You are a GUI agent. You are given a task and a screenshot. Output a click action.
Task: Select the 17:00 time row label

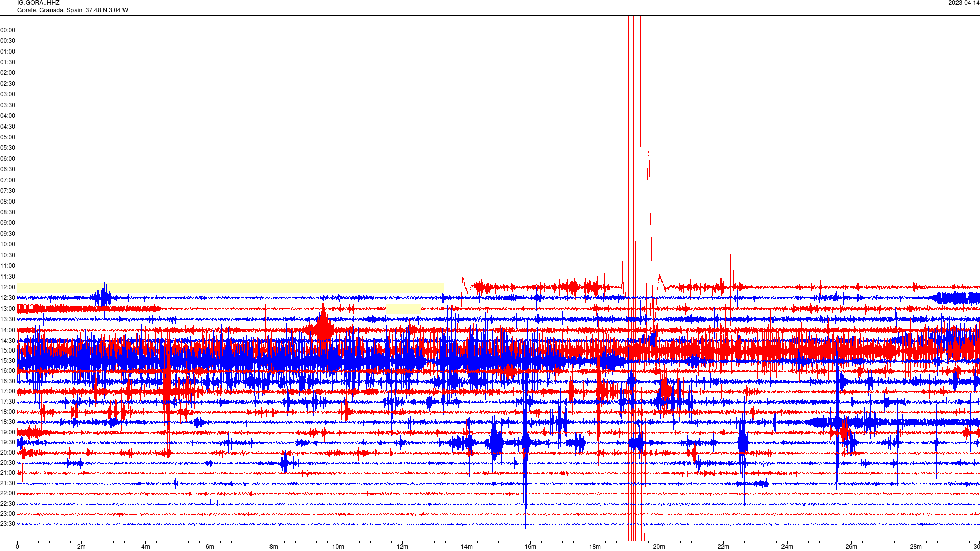8,391
